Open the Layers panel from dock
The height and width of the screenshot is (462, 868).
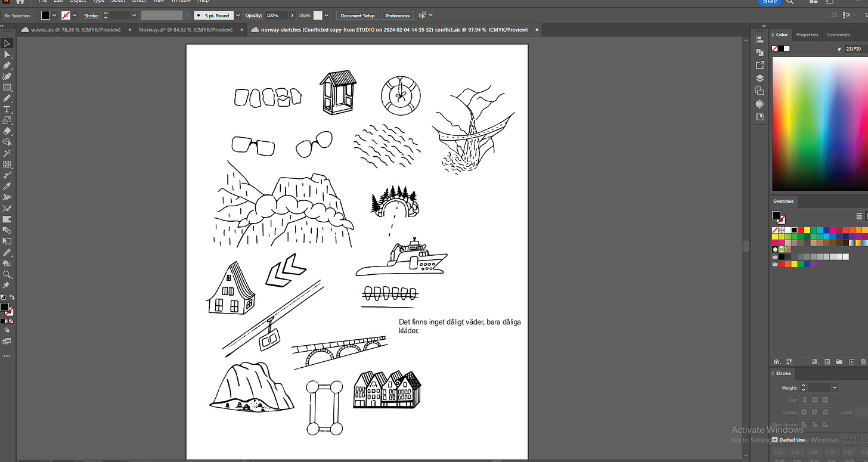point(759,78)
